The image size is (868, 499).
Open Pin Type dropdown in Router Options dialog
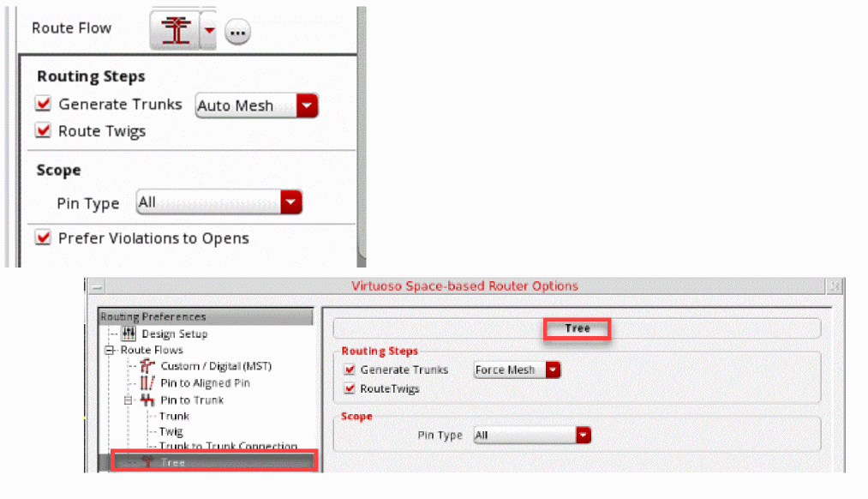pos(532,436)
